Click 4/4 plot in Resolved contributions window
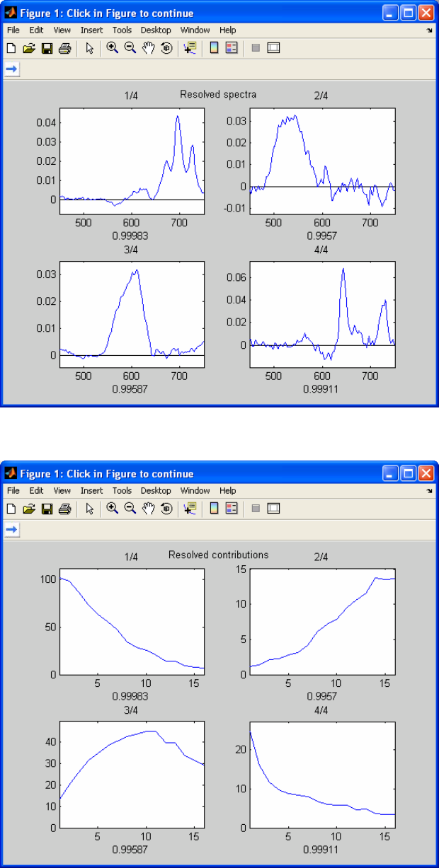Image resolution: width=439 pixels, height=868 pixels. coord(322,775)
